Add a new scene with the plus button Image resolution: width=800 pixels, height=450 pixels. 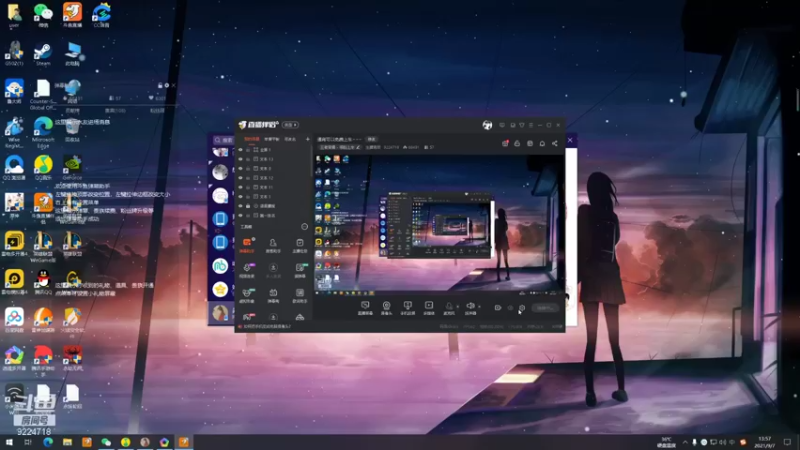pos(307,139)
